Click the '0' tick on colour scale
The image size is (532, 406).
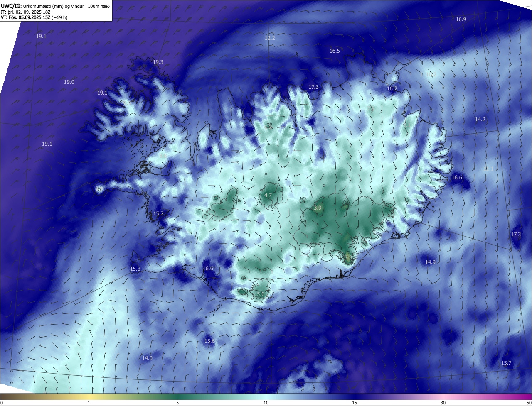point(1,403)
